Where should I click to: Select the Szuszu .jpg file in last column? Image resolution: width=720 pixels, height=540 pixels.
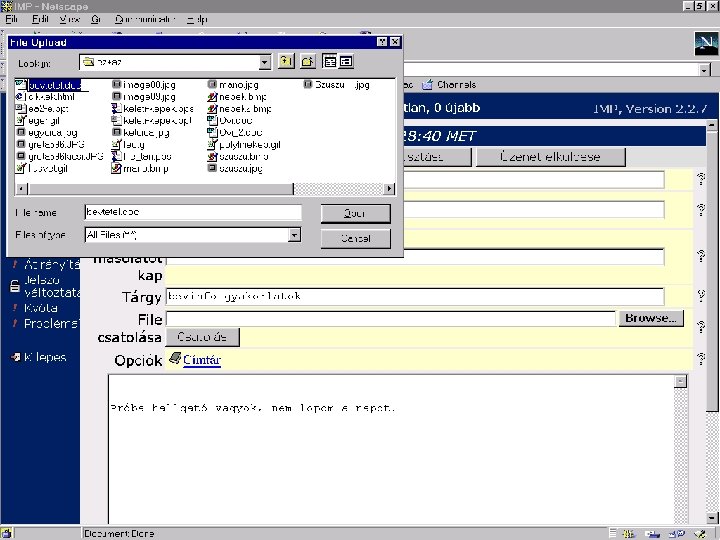(337, 85)
